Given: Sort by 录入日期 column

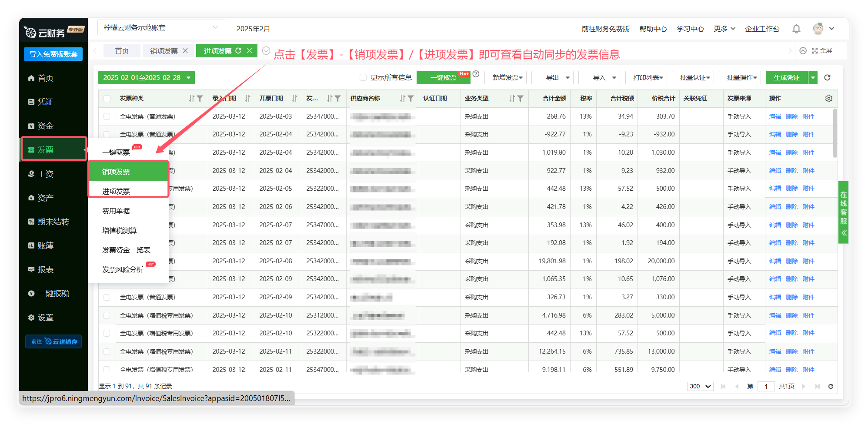Looking at the screenshot, I should click(247, 99).
